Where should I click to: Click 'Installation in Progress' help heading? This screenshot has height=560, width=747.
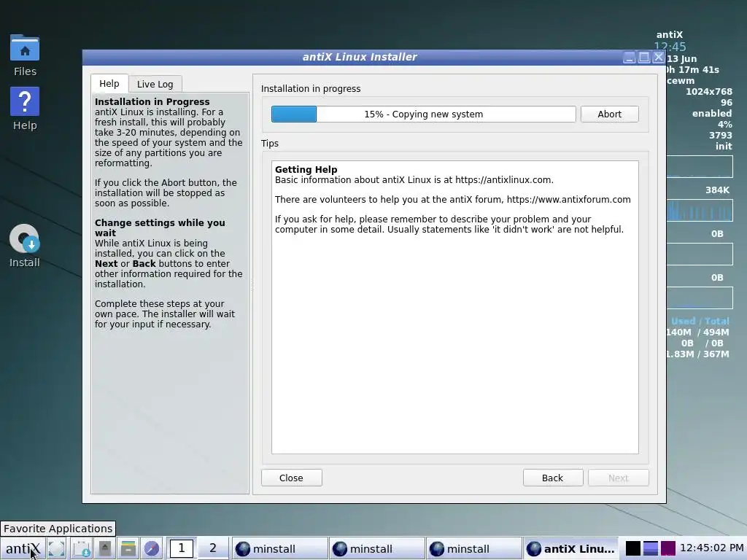(x=152, y=101)
